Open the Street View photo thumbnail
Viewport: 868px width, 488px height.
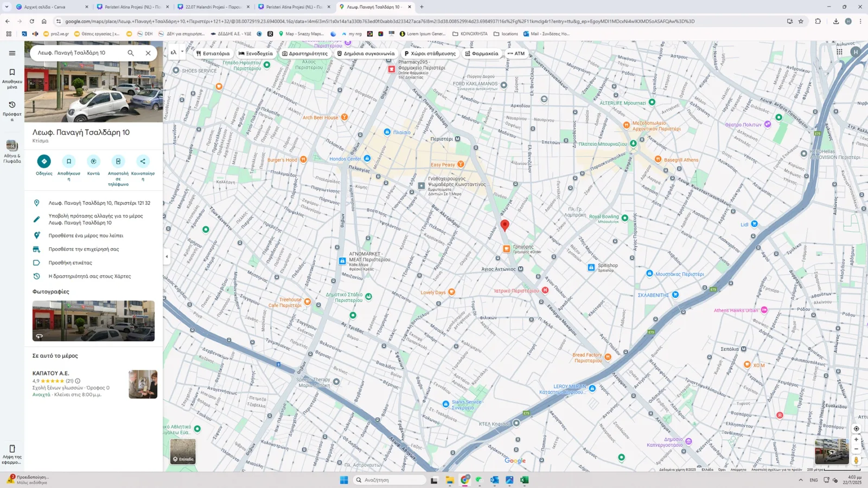point(93,321)
